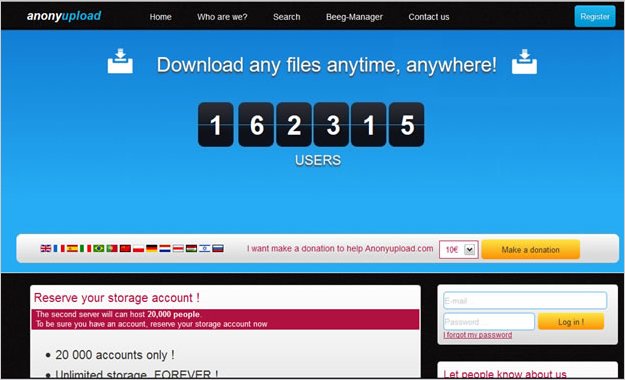Image resolution: width=625 pixels, height=380 pixels.
Task: Choose the Spanish flag language icon
Action: point(72,248)
